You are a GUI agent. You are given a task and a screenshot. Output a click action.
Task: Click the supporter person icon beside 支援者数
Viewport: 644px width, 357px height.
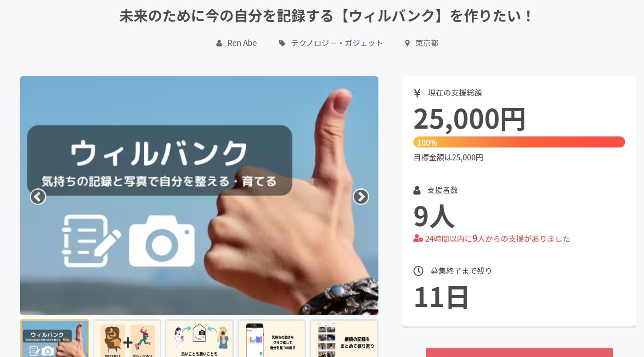click(x=417, y=190)
